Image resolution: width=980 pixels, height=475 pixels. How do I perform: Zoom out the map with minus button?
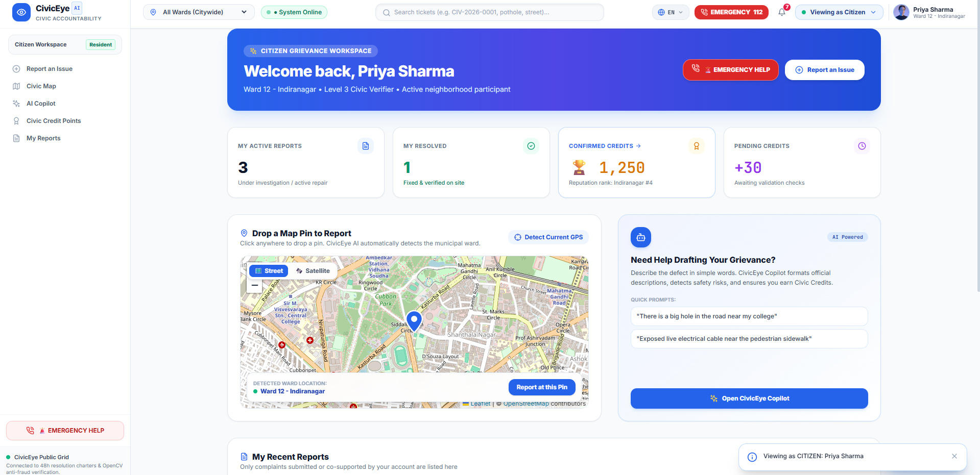254,285
